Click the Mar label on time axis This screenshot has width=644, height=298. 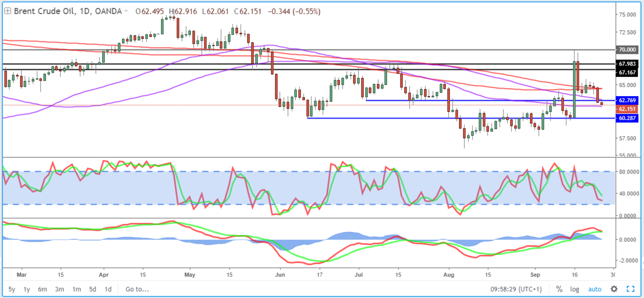(22, 275)
